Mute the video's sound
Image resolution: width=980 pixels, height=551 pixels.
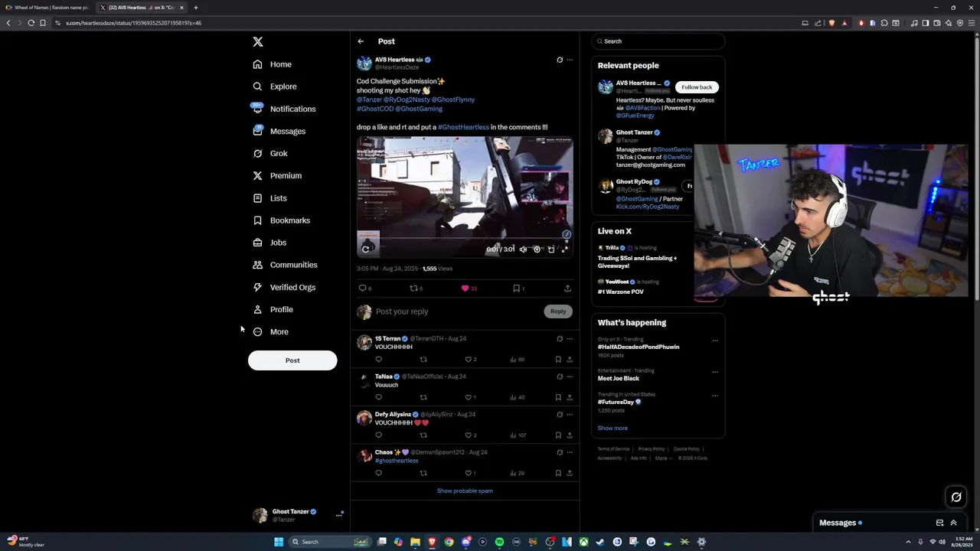pyautogui.click(x=523, y=249)
